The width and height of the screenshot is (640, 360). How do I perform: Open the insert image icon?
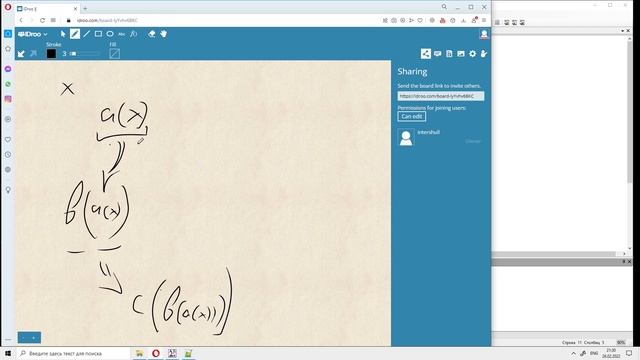coord(461,53)
